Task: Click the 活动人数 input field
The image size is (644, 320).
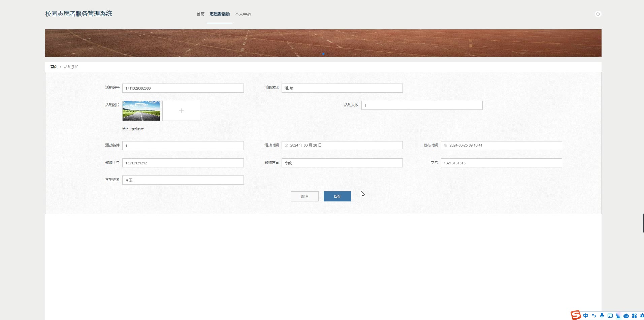Action: tap(422, 105)
